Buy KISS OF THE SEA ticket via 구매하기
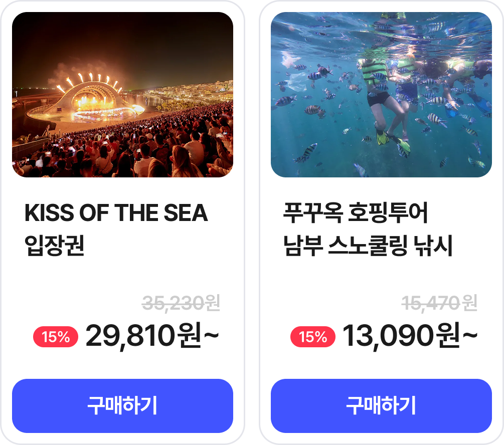This screenshot has width=504, height=445. 122,406
